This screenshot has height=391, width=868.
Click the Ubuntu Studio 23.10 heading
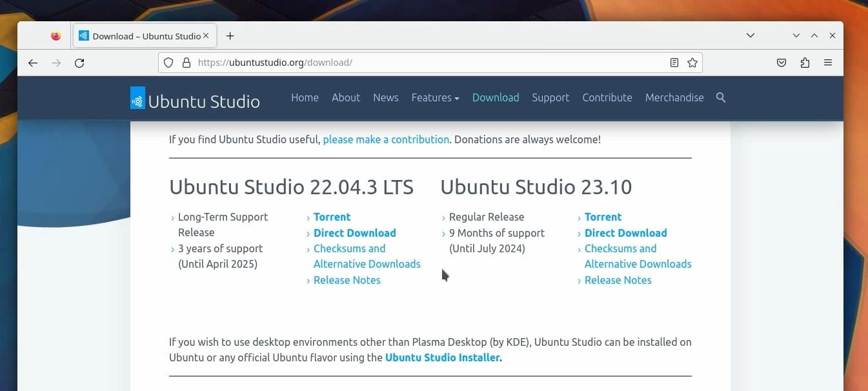536,187
